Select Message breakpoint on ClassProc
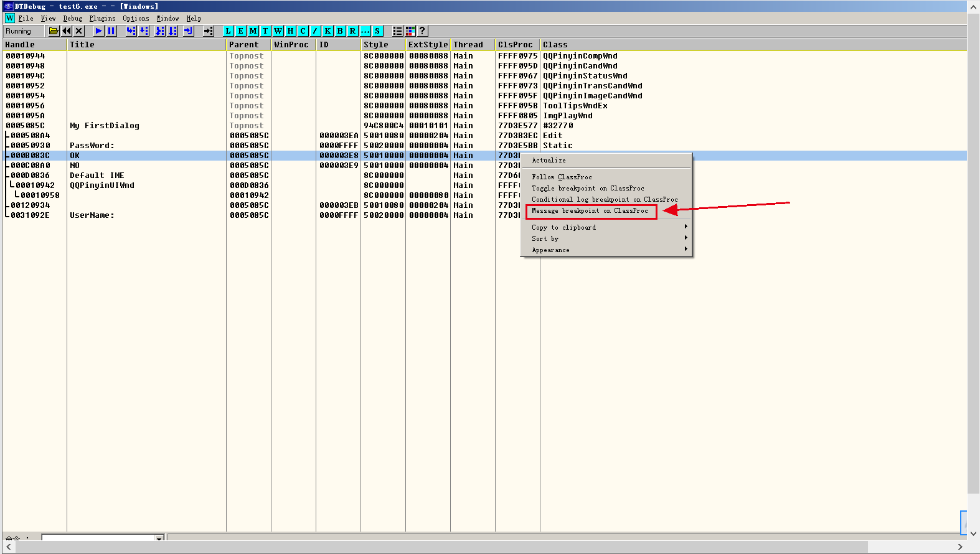This screenshot has width=980, height=554. pos(606,211)
